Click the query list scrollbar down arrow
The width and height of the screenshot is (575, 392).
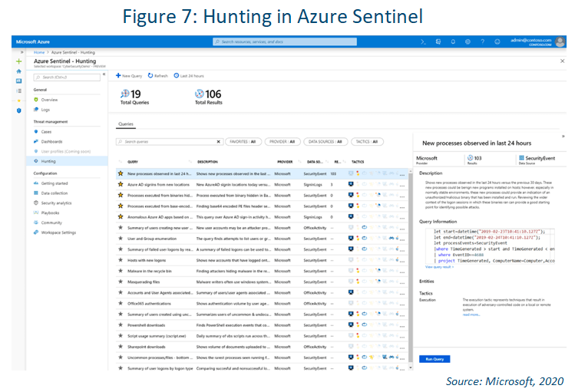(411, 367)
